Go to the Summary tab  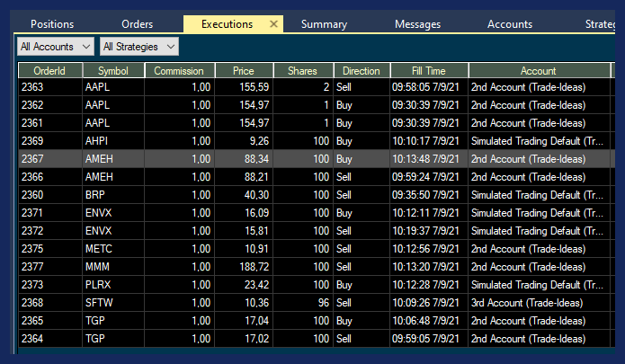(323, 24)
